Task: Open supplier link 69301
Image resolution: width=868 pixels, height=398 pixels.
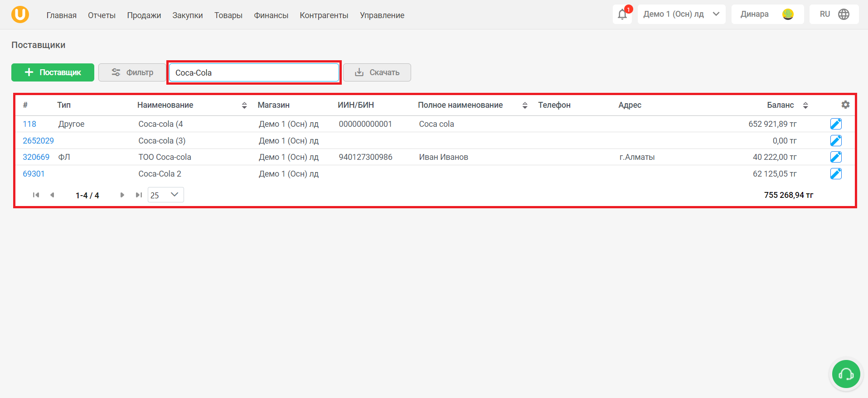Action: (34, 174)
